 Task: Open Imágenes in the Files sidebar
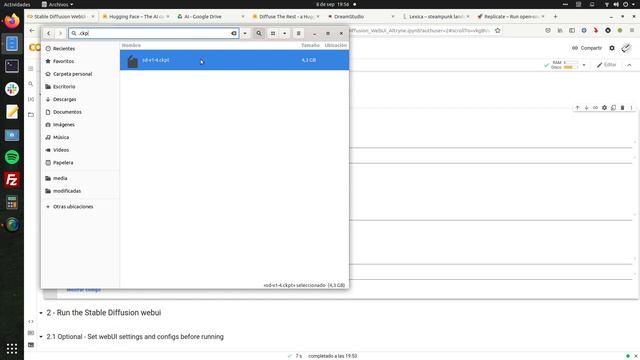80,124
